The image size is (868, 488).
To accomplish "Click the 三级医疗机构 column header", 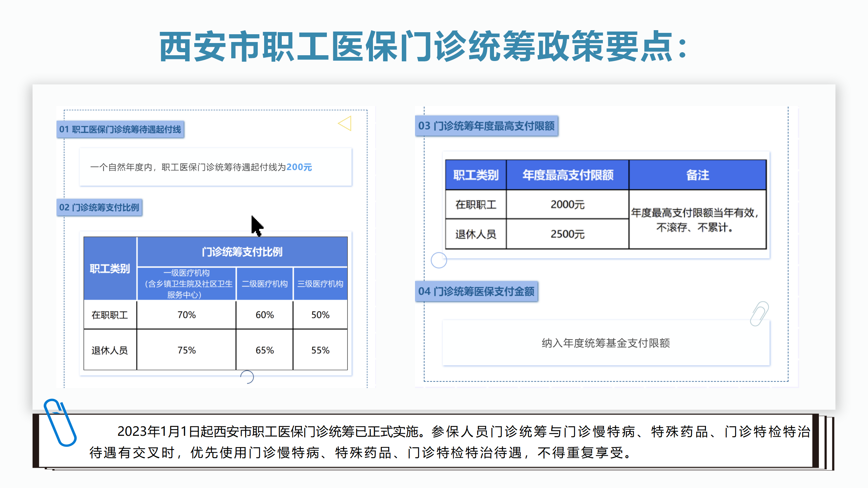I will tap(320, 284).
